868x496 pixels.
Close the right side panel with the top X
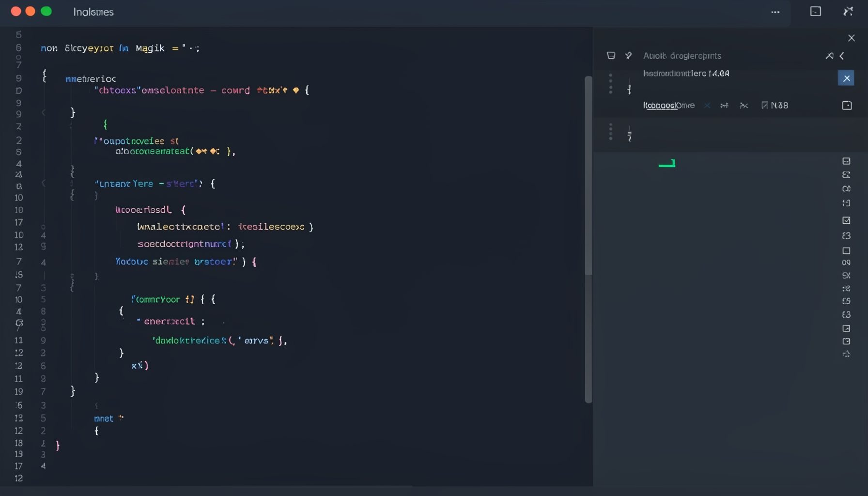point(851,38)
